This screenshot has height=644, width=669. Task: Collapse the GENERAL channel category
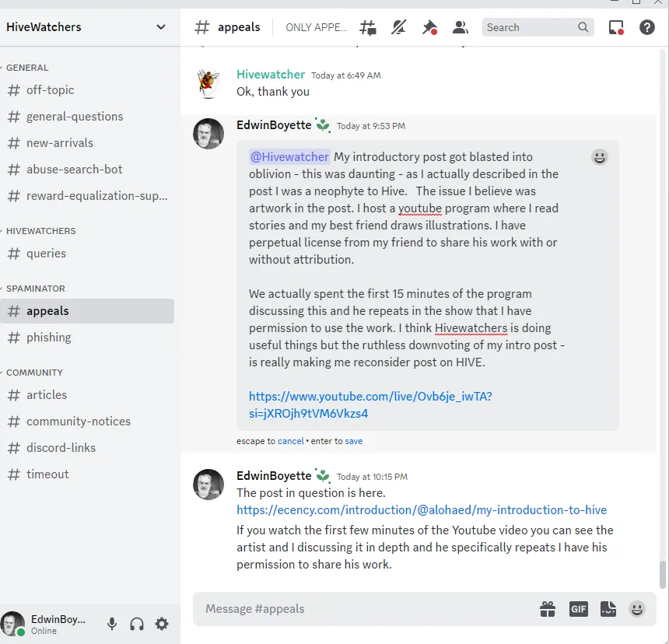point(27,68)
